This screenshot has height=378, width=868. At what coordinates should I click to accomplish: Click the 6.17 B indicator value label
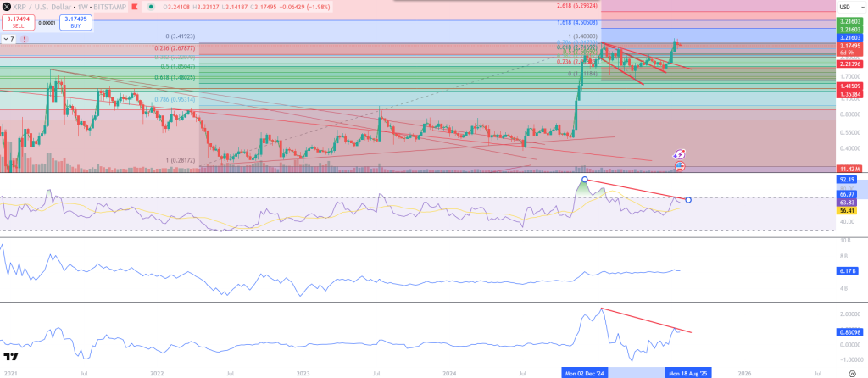point(846,271)
